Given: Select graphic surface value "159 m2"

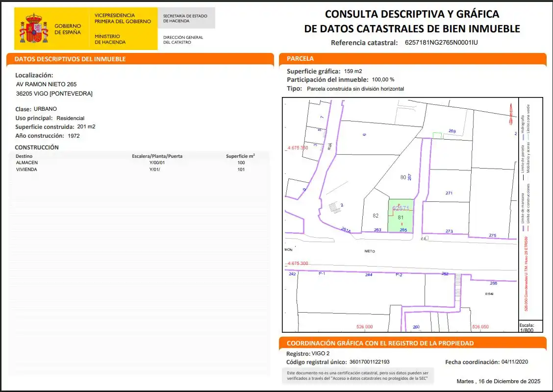Looking at the screenshot, I should click(x=353, y=71).
